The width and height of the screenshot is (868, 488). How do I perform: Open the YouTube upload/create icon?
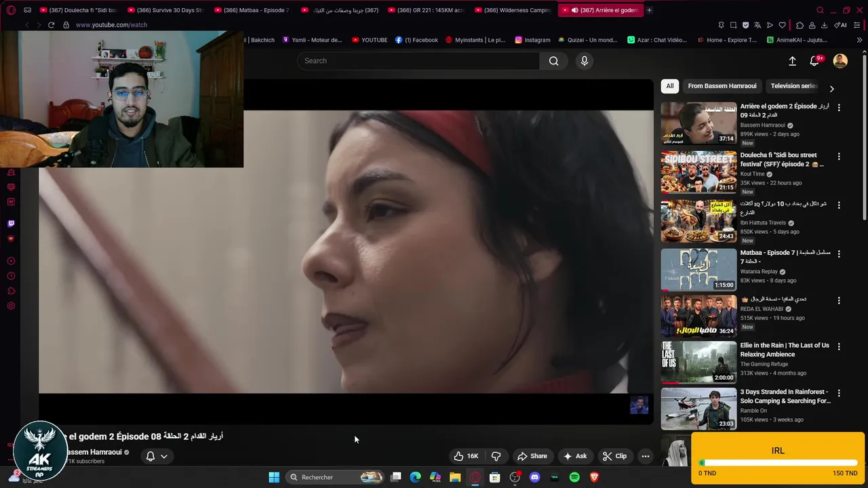pyautogui.click(x=792, y=61)
